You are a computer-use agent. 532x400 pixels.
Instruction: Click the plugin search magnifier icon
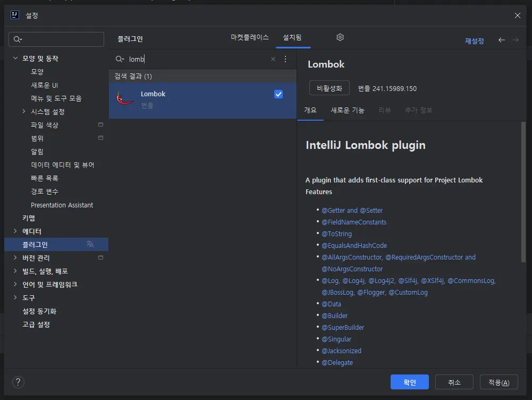tap(120, 59)
